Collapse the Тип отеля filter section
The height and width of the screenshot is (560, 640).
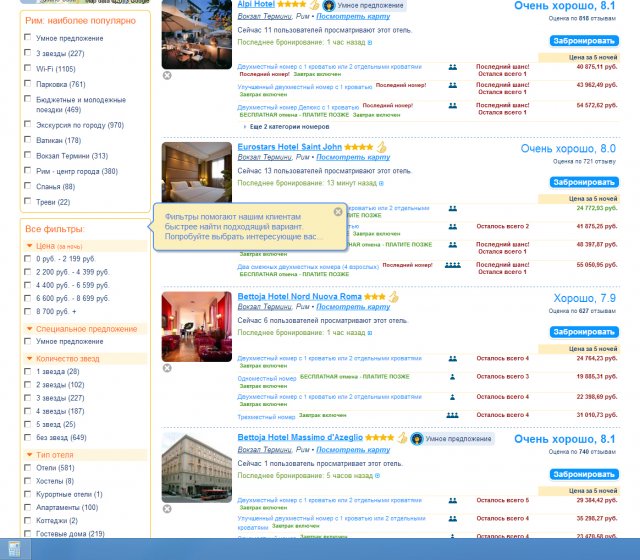[29, 454]
